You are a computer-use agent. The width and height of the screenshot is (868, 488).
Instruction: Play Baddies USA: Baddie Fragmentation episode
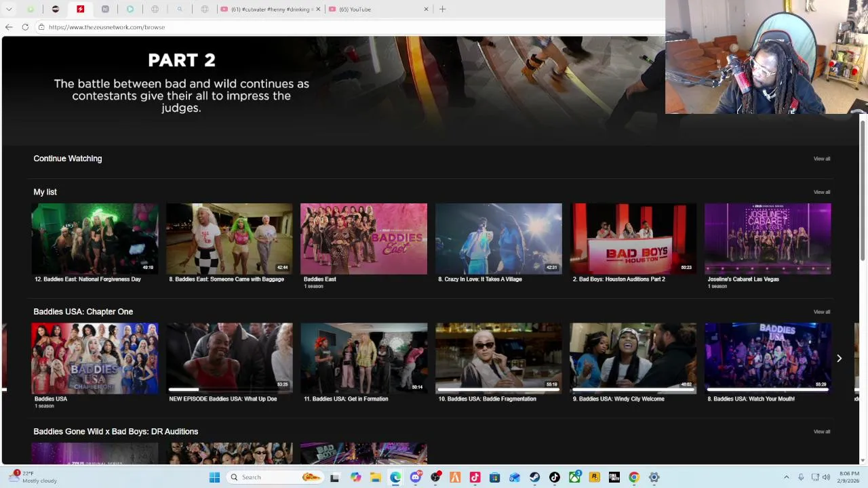[x=498, y=359]
